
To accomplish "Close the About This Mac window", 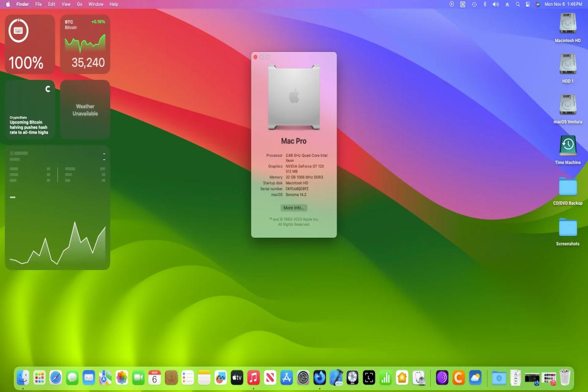I will pyautogui.click(x=255, y=57).
